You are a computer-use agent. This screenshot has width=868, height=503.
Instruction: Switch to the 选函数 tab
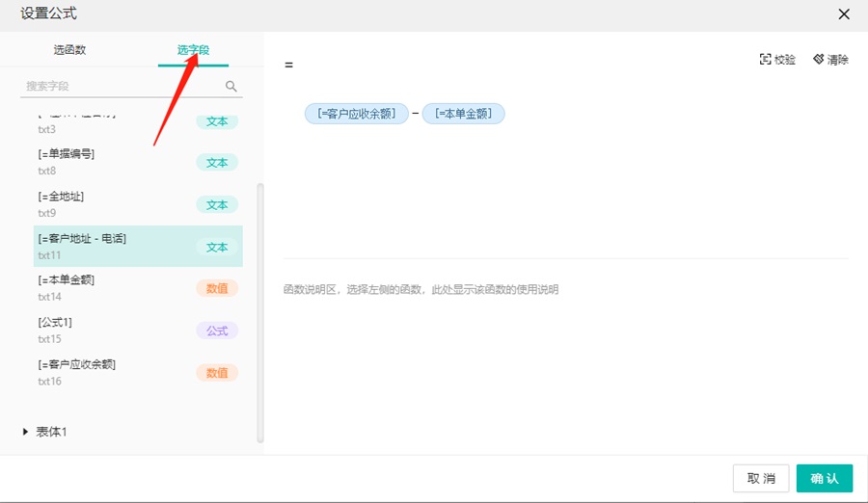(69, 50)
